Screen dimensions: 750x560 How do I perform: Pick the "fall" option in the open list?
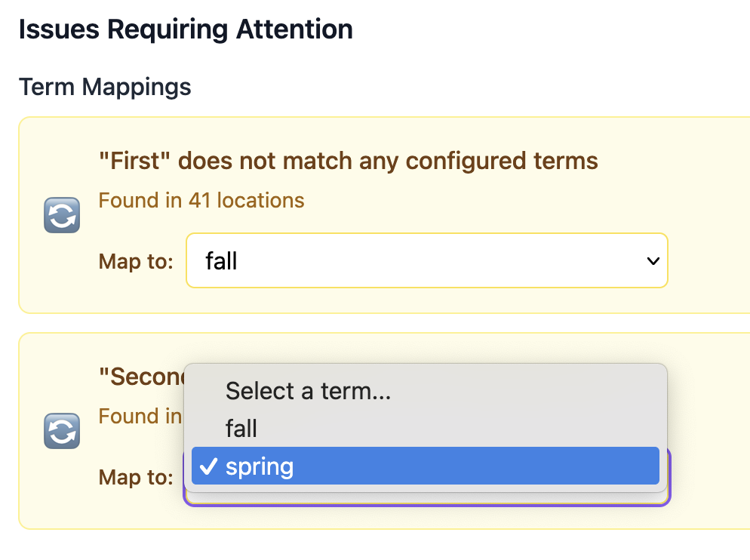coord(241,429)
